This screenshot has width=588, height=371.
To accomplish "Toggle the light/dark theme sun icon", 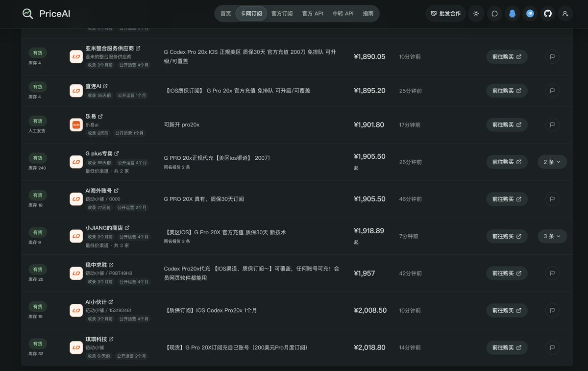I will pyautogui.click(x=476, y=14).
